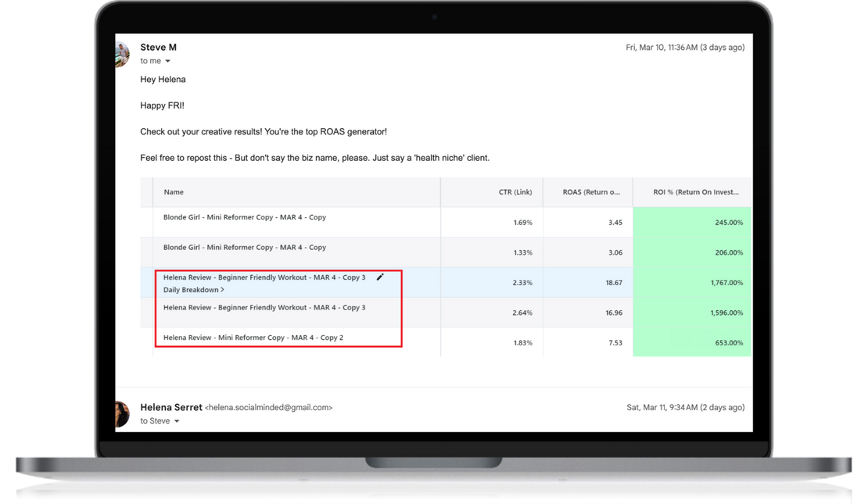The width and height of the screenshot is (868, 504).
Task: Sort by the Name column header
Action: pyautogui.click(x=174, y=192)
